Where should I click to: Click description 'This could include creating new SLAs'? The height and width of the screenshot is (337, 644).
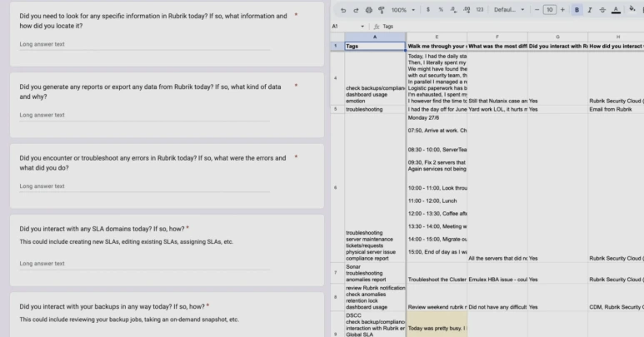point(126,242)
